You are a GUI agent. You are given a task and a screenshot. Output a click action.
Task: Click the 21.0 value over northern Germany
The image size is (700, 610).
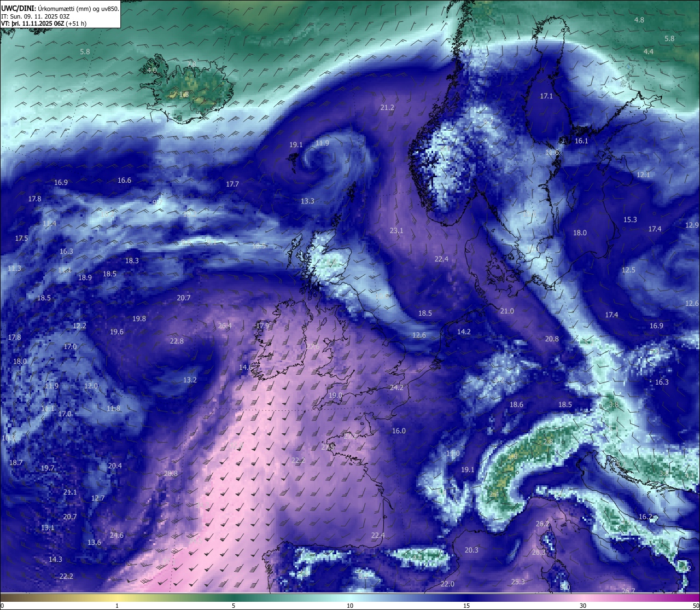click(507, 311)
